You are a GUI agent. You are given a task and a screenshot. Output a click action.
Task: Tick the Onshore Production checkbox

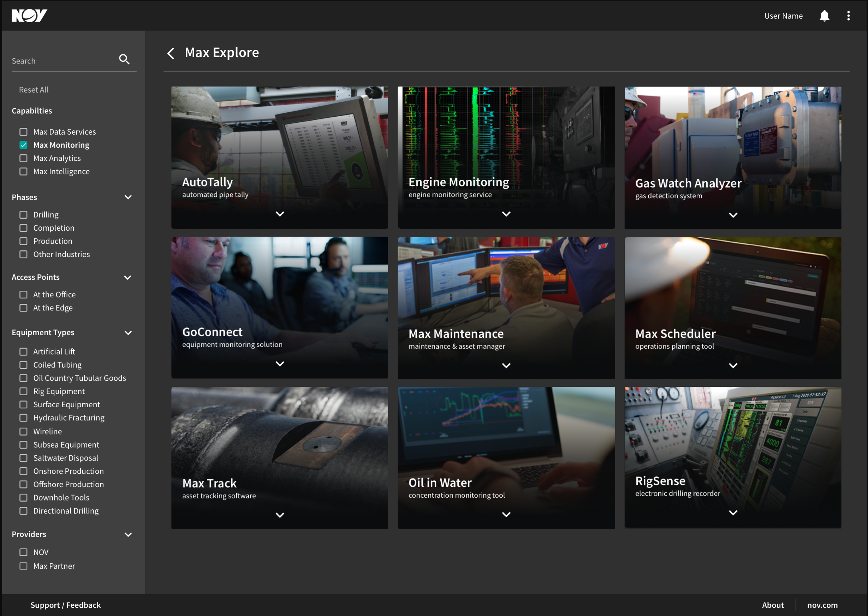[x=24, y=472]
